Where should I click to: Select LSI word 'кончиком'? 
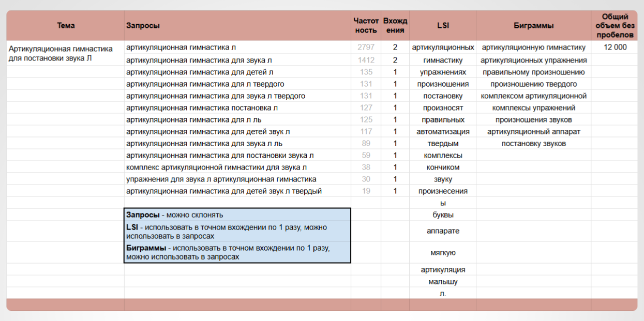pos(443,167)
